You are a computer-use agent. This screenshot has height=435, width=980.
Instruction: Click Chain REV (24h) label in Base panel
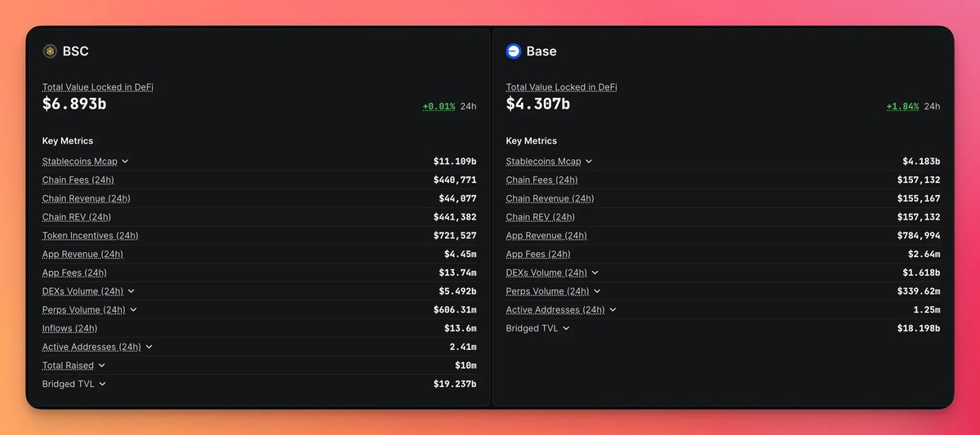click(541, 217)
